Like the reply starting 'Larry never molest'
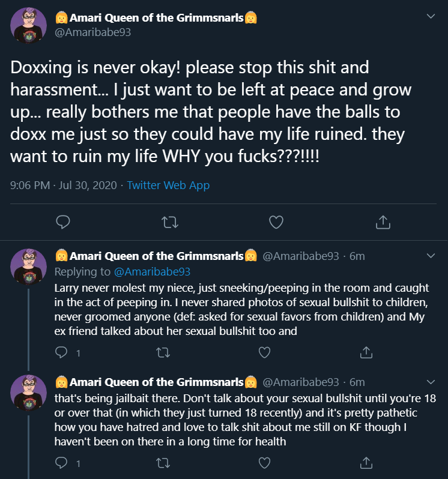The width and height of the screenshot is (448, 479). pos(265,352)
